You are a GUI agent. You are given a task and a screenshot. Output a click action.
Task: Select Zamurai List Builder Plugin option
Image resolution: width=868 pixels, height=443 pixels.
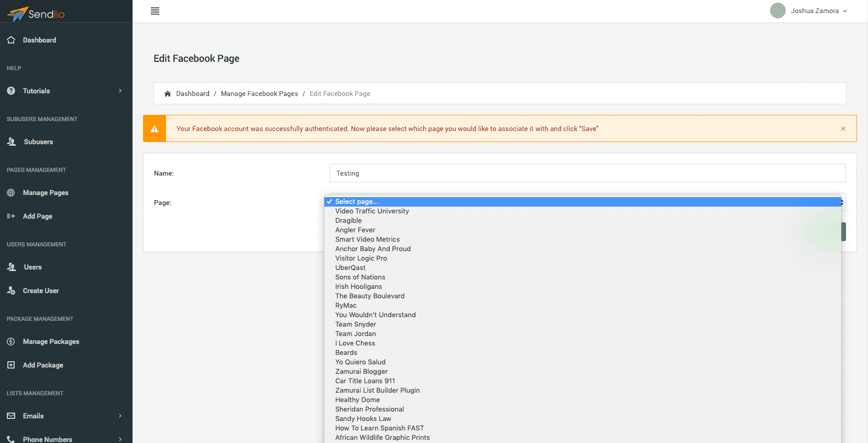pyautogui.click(x=583, y=391)
